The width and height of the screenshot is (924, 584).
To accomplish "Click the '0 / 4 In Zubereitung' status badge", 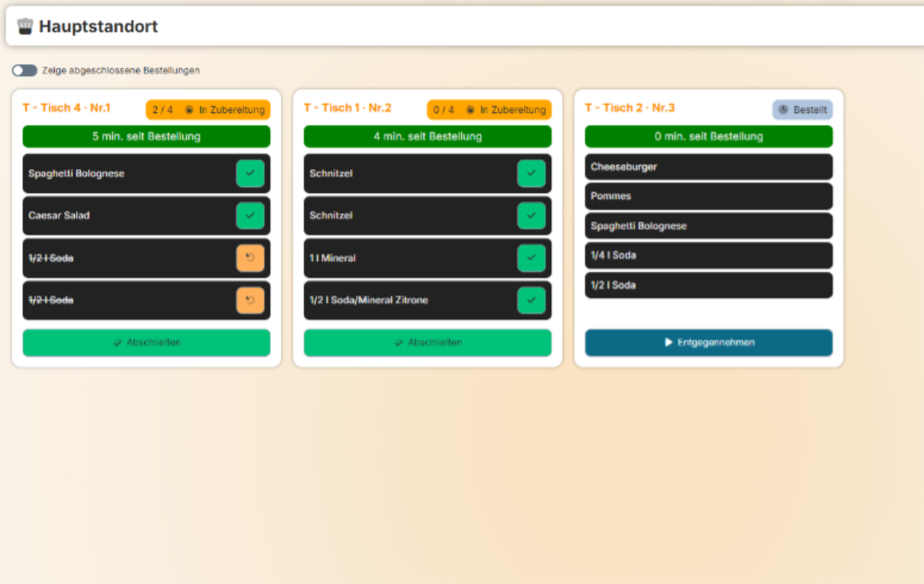I will coord(489,110).
